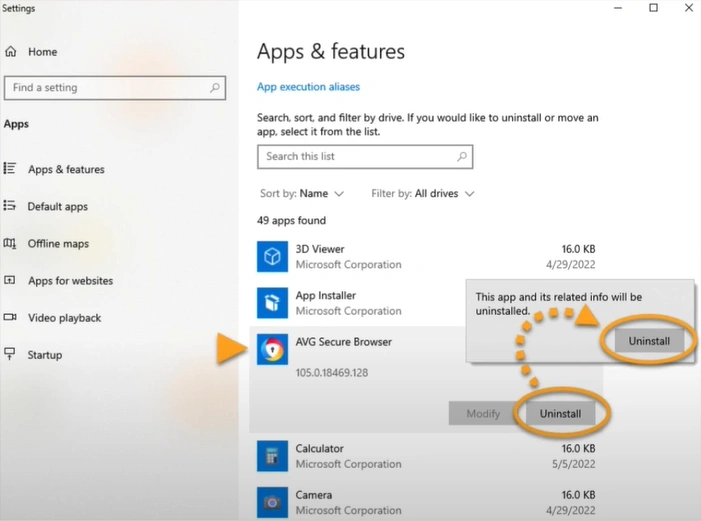This screenshot has height=521, width=701.
Task: Click the Default apps sidebar icon
Action: (9, 206)
